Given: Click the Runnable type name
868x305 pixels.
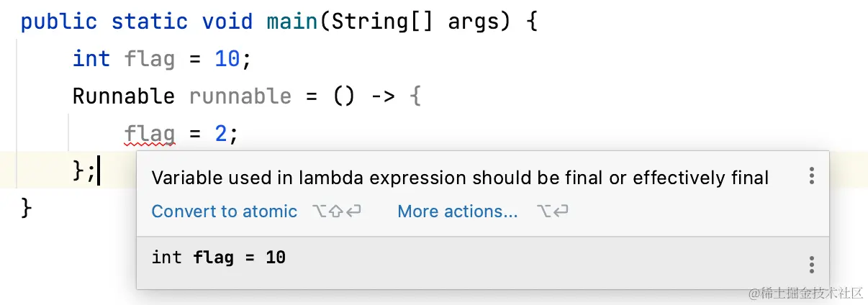Looking at the screenshot, I should 123,96.
